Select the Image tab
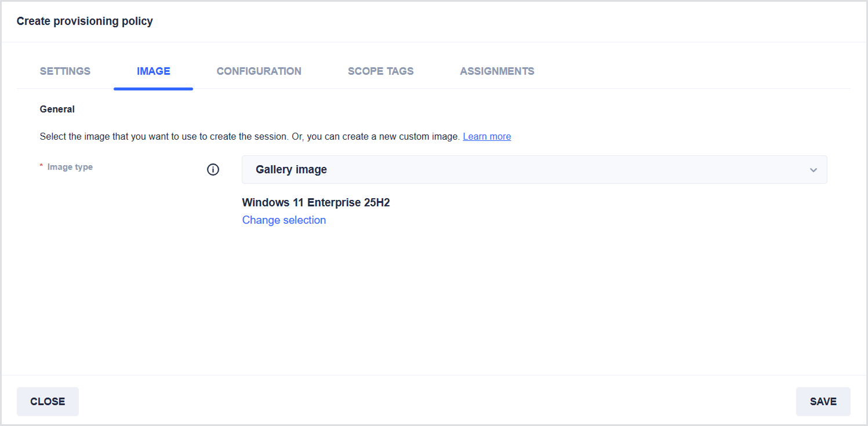Viewport: 868px width, 426px height. [x=153, y=71]
